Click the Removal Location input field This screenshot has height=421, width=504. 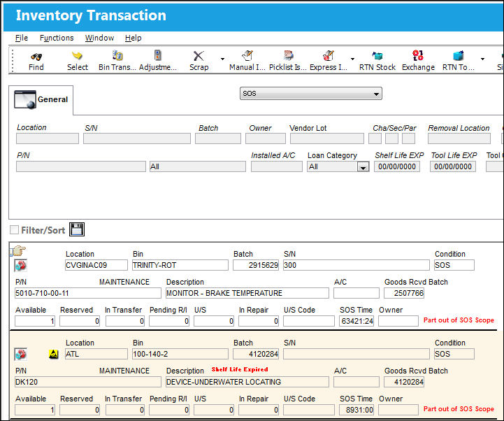tap(459, 138)
